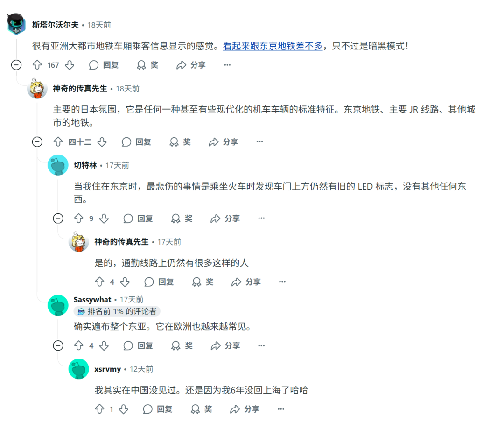Open the 看起来跟东京地铁差不多 link

pos(273,46)
